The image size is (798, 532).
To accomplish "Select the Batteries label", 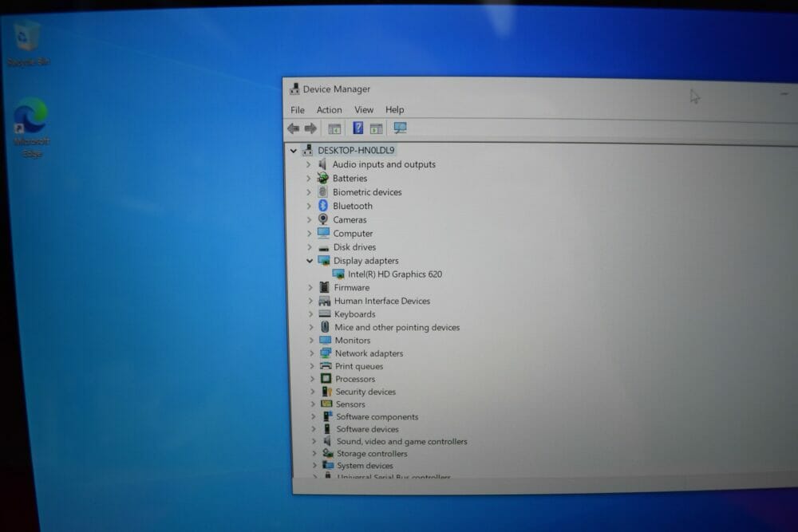I will click(350, 178).
